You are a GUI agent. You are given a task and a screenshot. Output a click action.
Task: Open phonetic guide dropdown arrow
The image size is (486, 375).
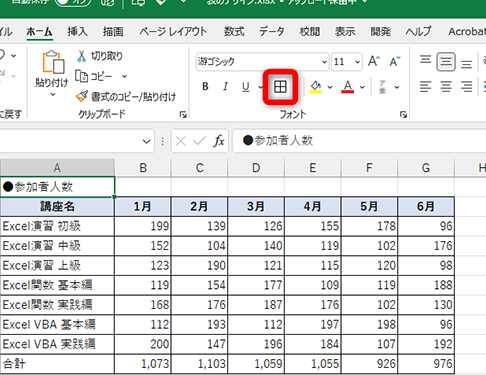[397, 87]
